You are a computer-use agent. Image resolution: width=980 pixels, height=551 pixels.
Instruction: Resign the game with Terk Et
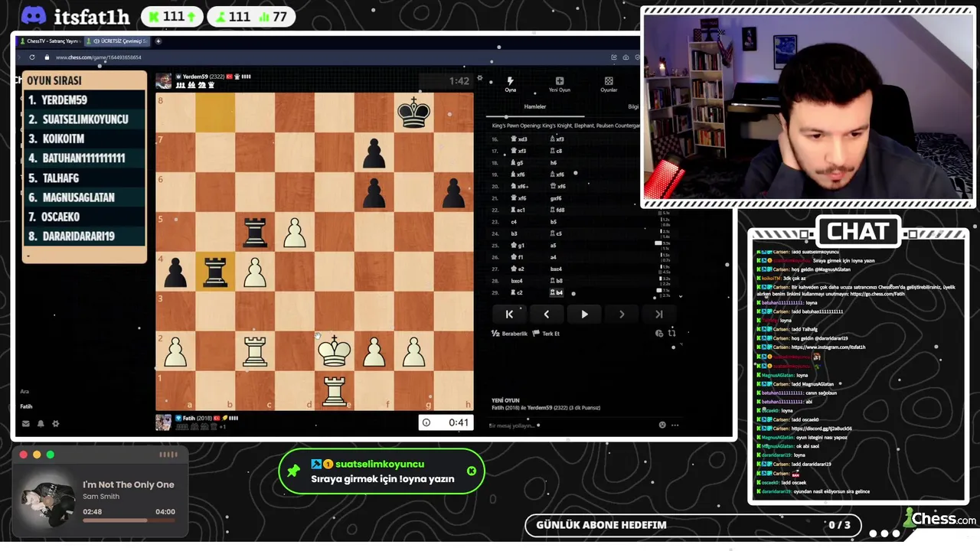(x=546, y=334)
